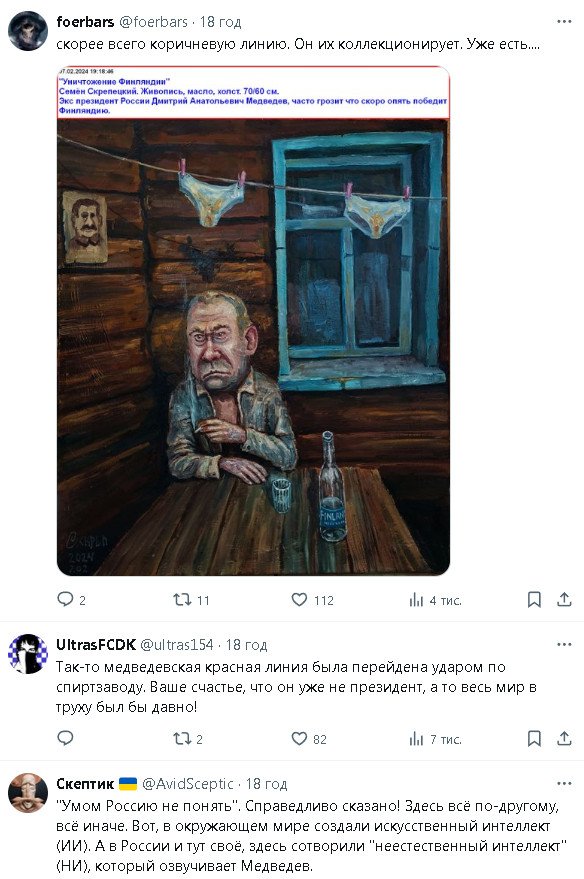
Task: Open more options on the Скептик post
Action: (564, 783)
